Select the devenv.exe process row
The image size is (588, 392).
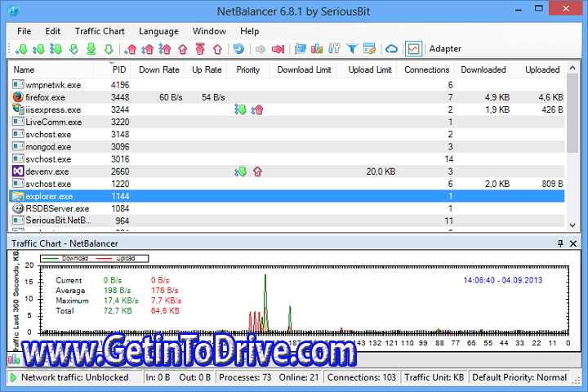pyautogui.click(x=287, y=171)
